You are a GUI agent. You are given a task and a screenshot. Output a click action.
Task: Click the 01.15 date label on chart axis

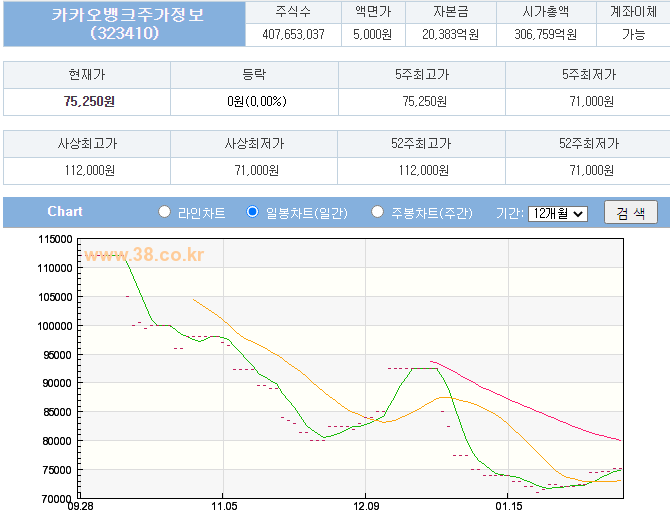[x=509, y=506]
